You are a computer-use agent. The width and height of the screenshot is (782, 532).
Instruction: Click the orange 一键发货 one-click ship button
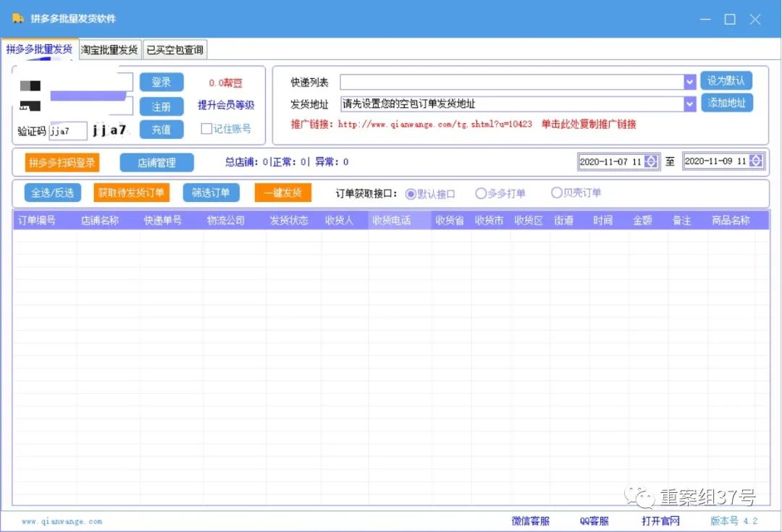282,193
